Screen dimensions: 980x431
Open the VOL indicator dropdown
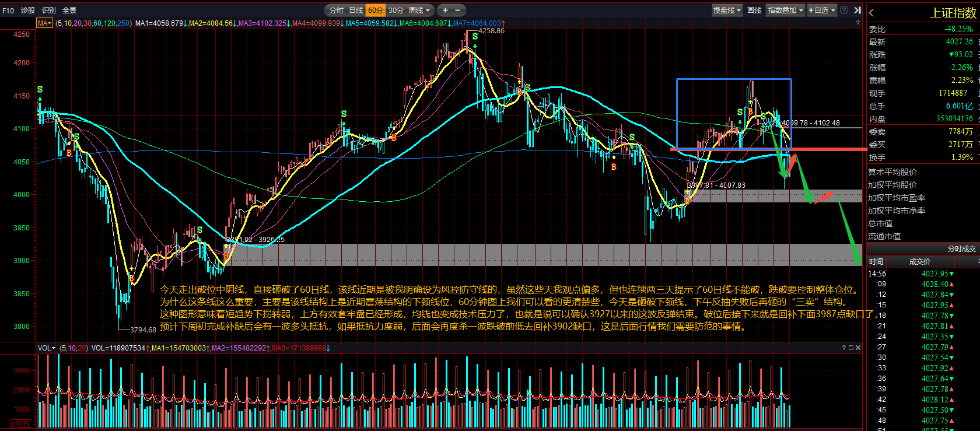tap(47, 348)
